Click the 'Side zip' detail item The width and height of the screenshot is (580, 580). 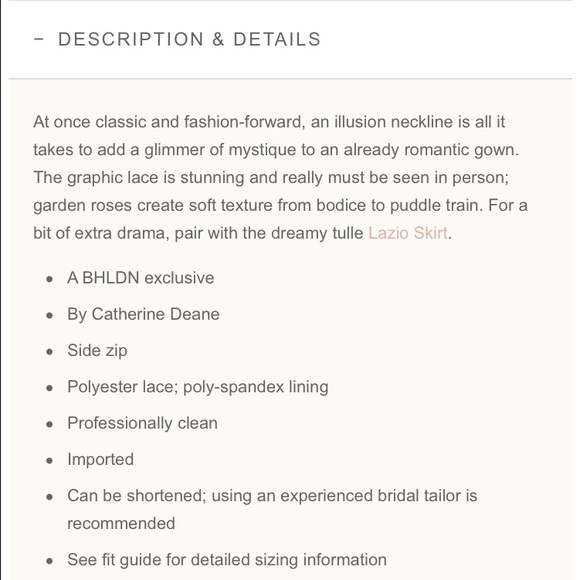pyautogui.click(x=97, y=351)
